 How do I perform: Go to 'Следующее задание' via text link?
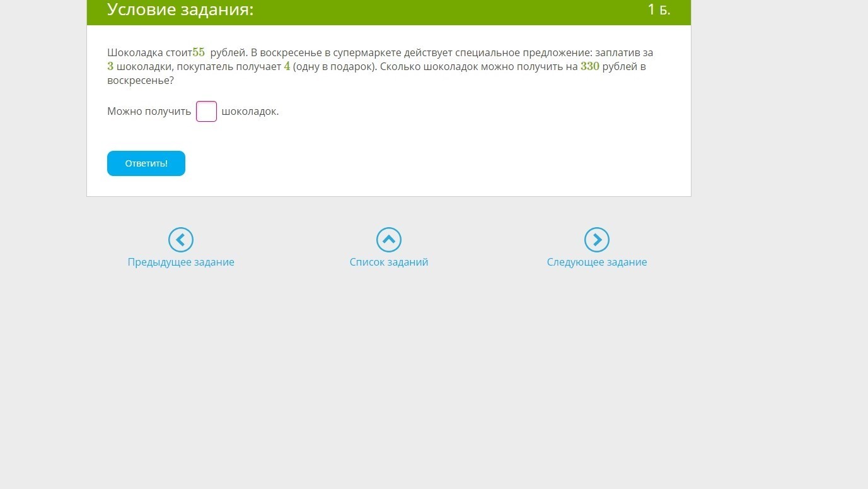(x=597, y=262)
